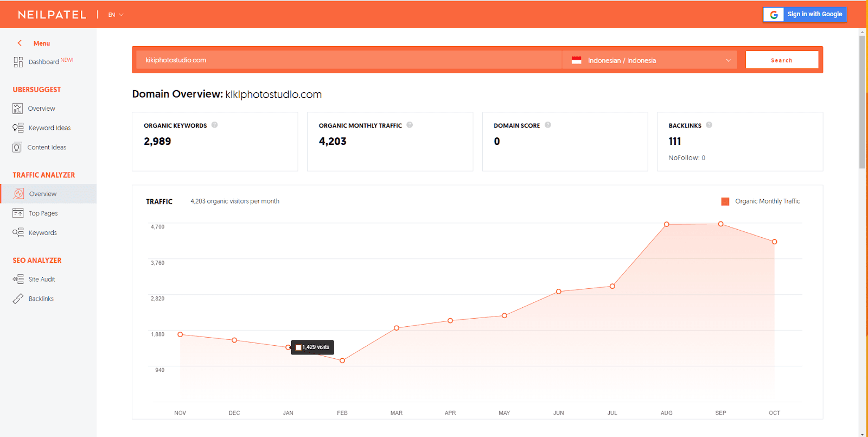Click help icon beside Organic Keywords
The width and height of the screenshot is (868, 437).
[215, 125]
